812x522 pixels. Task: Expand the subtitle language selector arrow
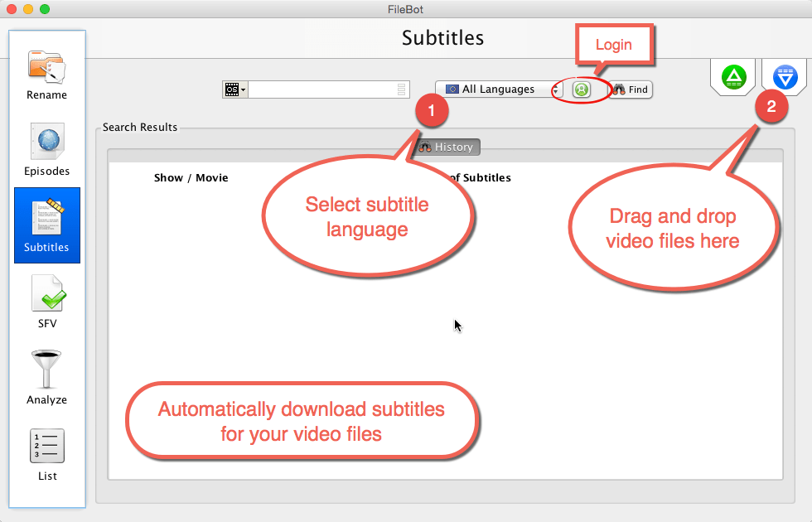point(555,89)
